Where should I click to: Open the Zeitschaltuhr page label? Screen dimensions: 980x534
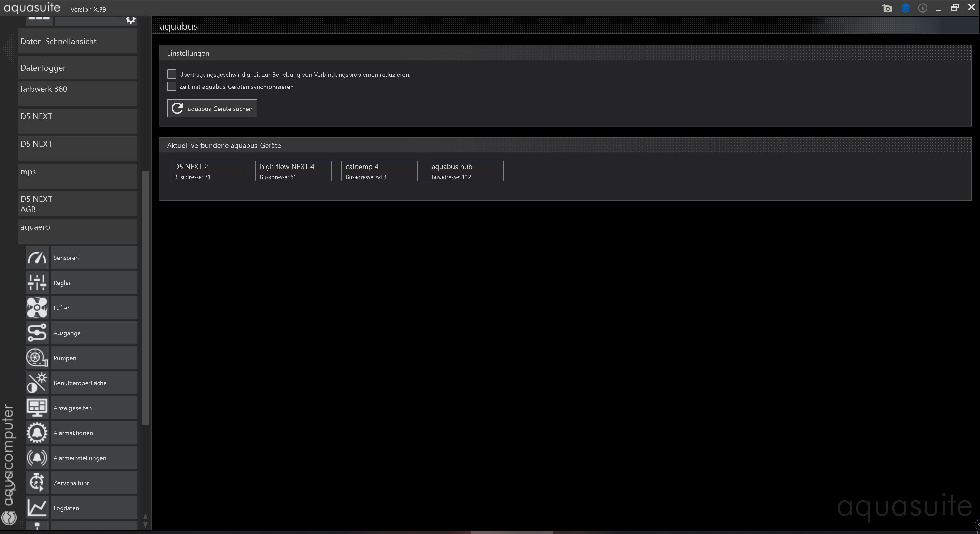pyautogui.click(x=94, y=483)
